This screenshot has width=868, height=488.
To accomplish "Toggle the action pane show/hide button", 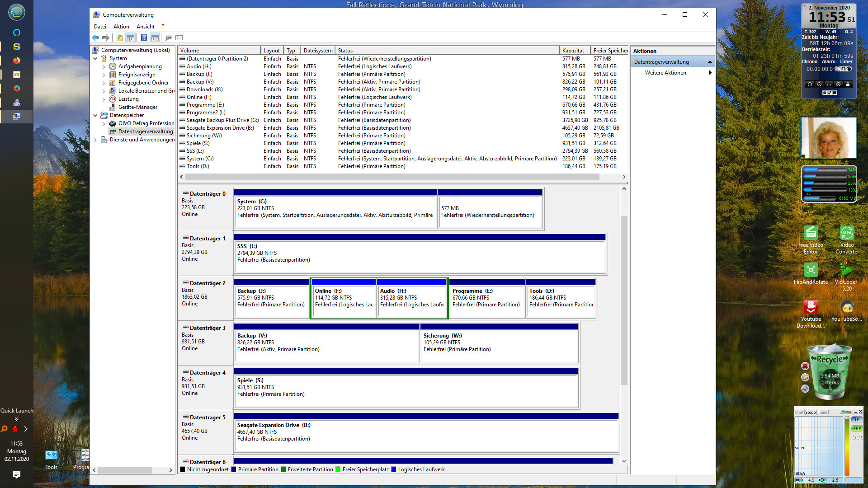I will click(x=155, y=38).
